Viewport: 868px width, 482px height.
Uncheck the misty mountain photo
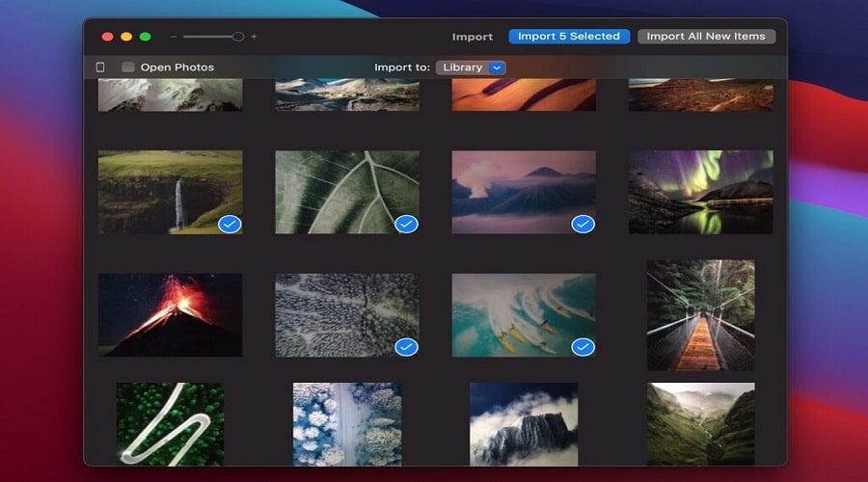coord(583,224)
